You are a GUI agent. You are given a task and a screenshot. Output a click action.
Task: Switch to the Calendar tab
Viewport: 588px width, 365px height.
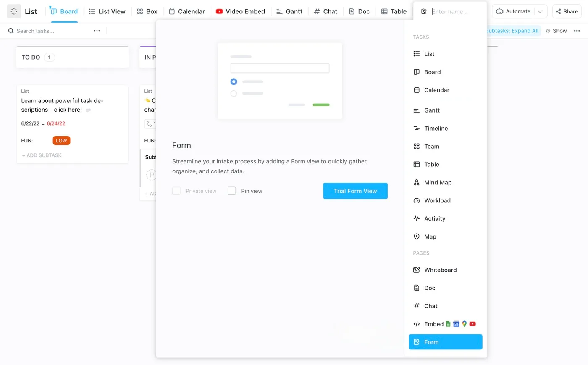click(x=187, y=11)
